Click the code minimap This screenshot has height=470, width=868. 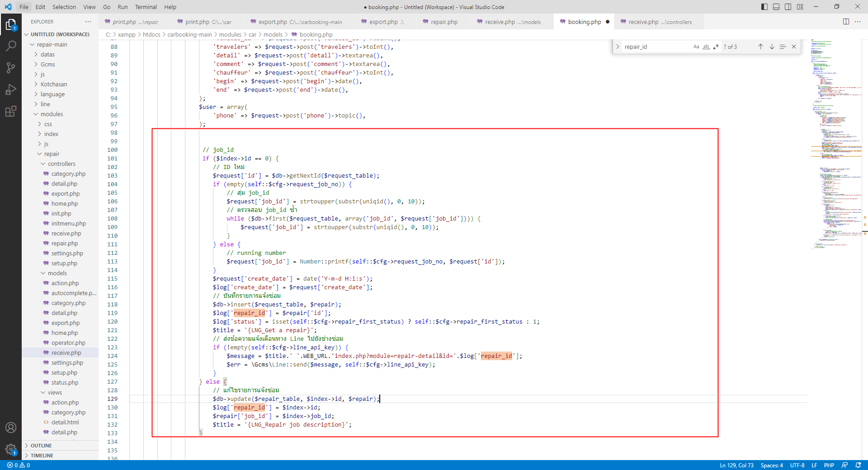(x=835, y=145)
